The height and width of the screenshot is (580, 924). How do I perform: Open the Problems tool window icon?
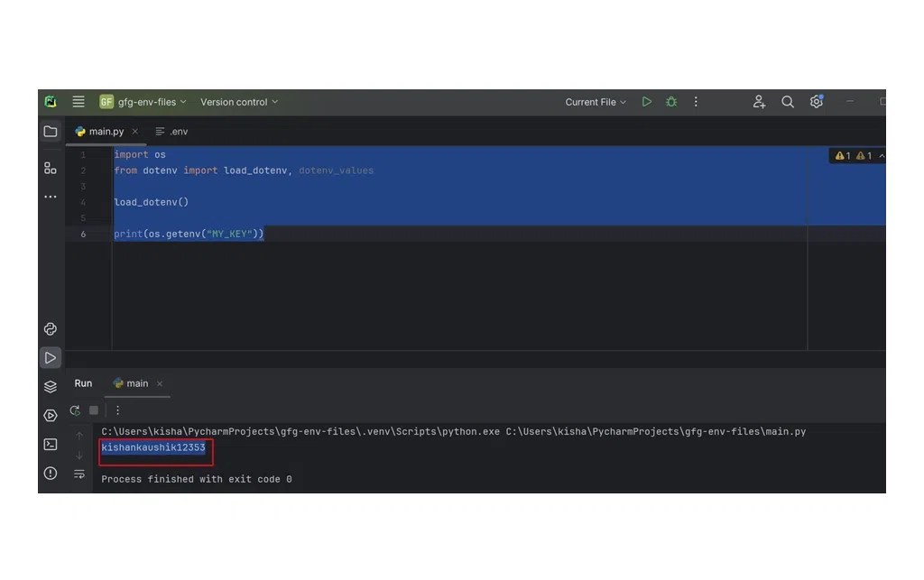pos(50,473)
